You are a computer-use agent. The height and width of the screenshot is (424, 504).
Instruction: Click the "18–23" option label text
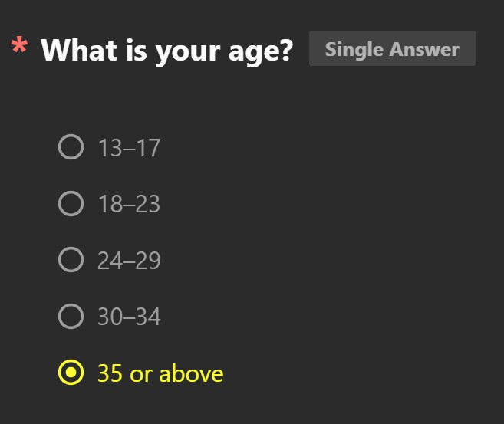coord(129,204)
